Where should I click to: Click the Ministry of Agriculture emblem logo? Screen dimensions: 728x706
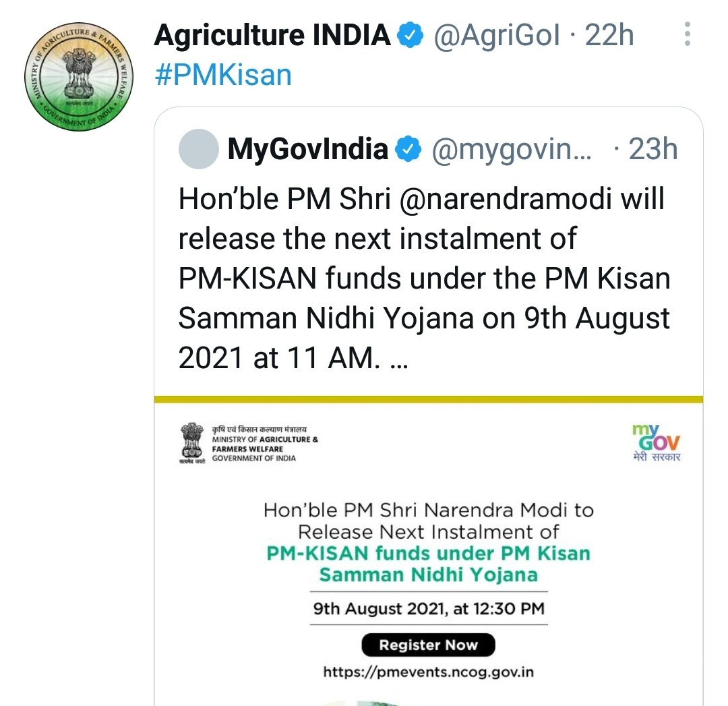coord(193,442)
